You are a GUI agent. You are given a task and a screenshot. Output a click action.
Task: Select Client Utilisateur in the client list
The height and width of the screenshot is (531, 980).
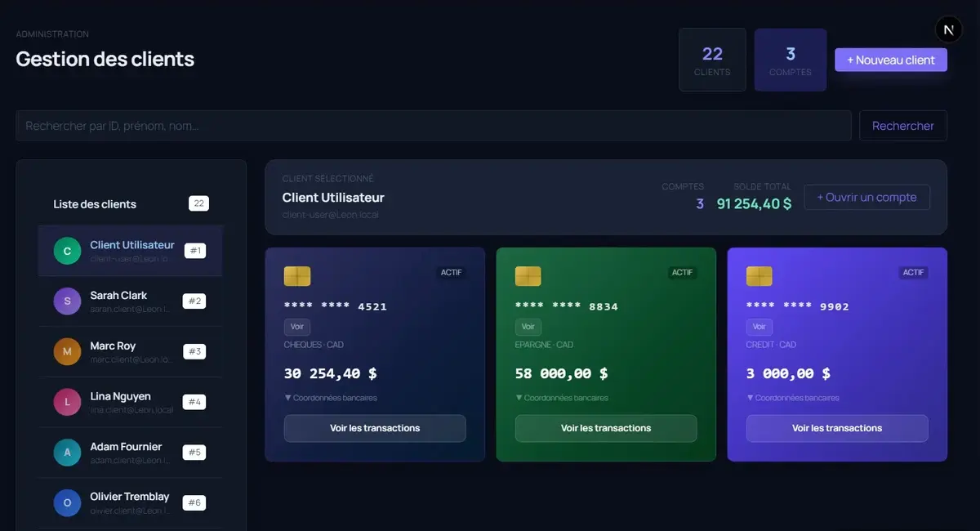tap(131, 251)
